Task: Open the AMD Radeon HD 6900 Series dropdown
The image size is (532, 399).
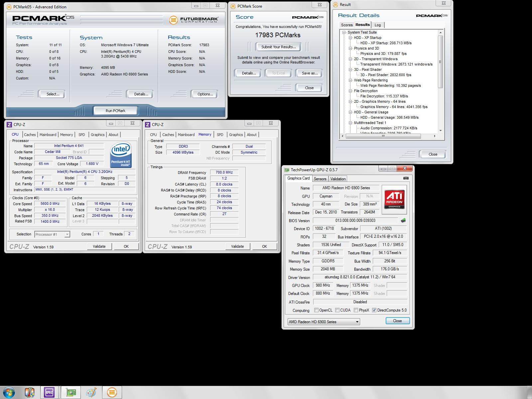Action: tap(324, 322)
